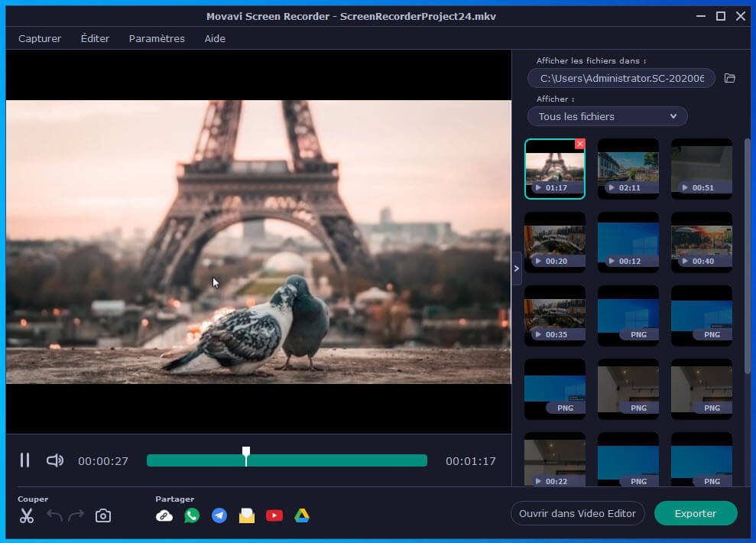This screenshot has width=756, height=543.
Task: Click the current time 00:00:27 label
Action: coord(103,461)
